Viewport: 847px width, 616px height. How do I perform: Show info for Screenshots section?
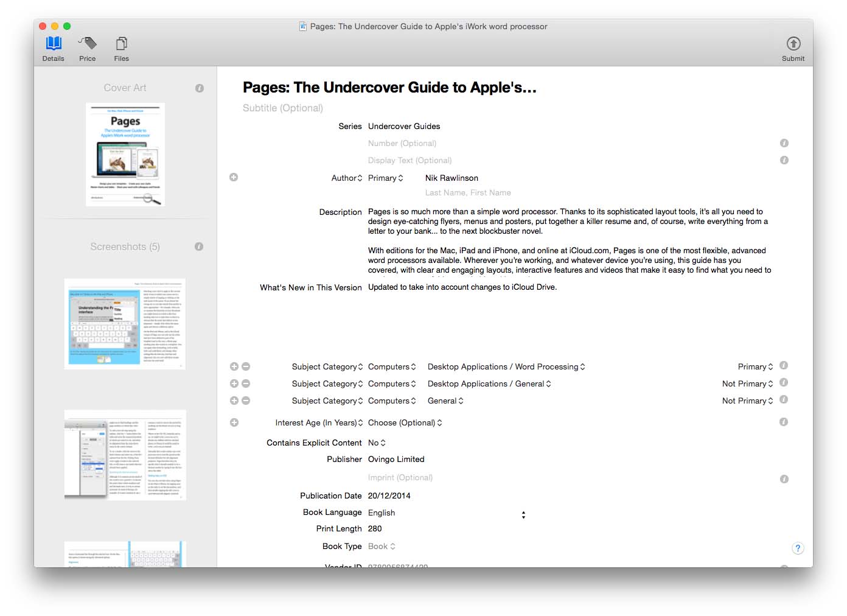tap(199, 247)
